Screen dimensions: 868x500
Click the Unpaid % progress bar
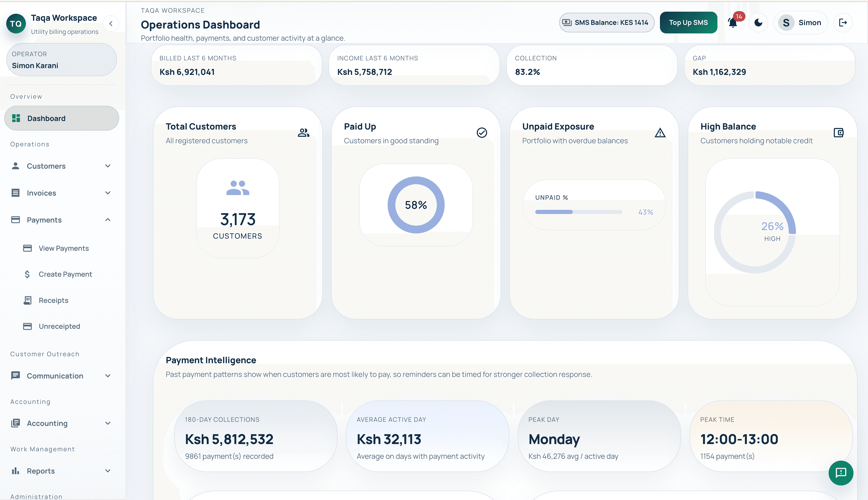(579, 212)
